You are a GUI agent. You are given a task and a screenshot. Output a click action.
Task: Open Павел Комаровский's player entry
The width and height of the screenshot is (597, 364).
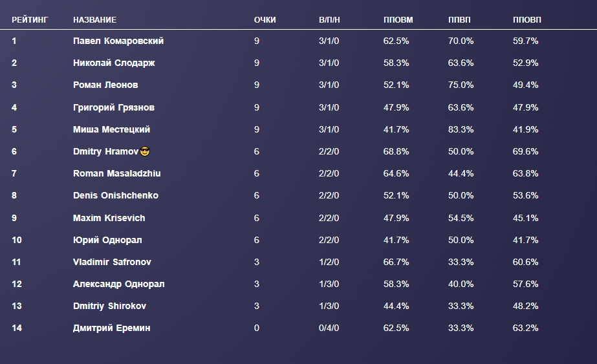[118, 41]
